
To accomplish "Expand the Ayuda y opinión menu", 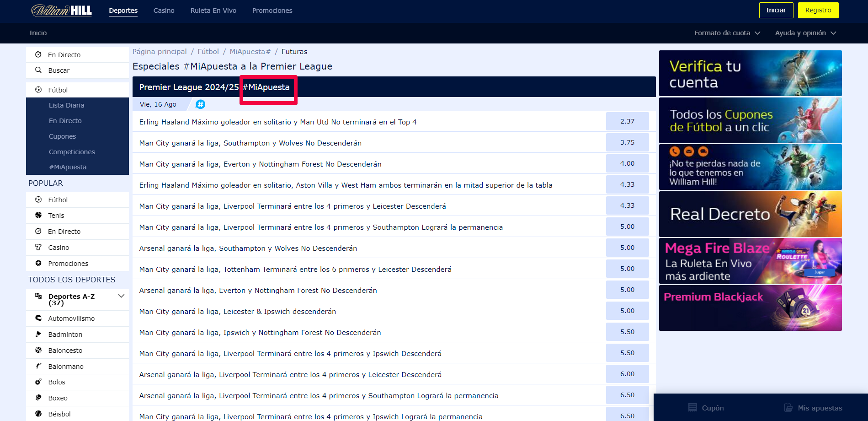I will tap(805, 33).
